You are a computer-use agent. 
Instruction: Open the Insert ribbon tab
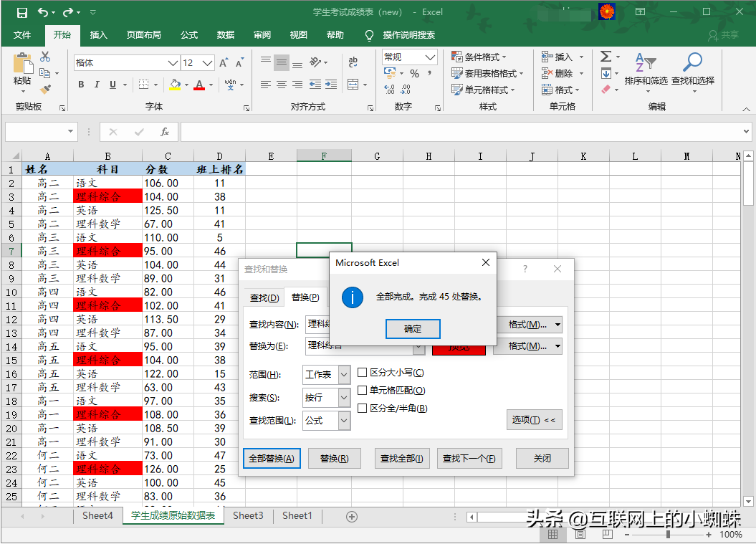coord(98,34)
